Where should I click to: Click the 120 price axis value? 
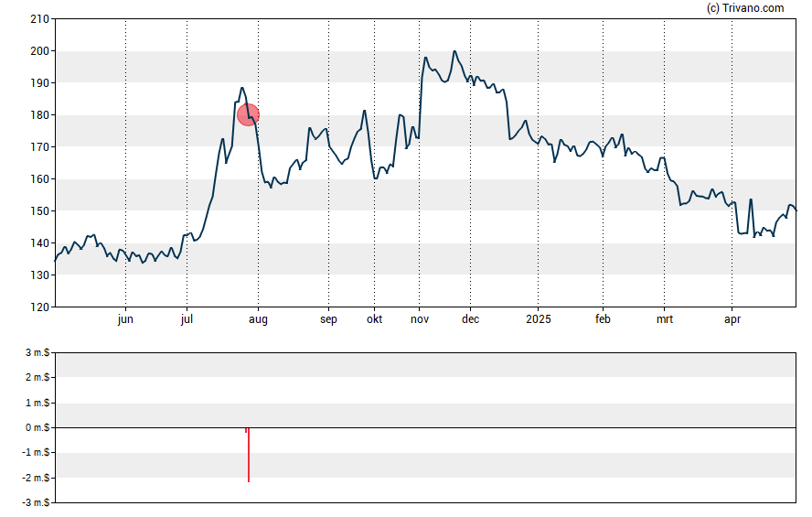click(x=40, y=307)
